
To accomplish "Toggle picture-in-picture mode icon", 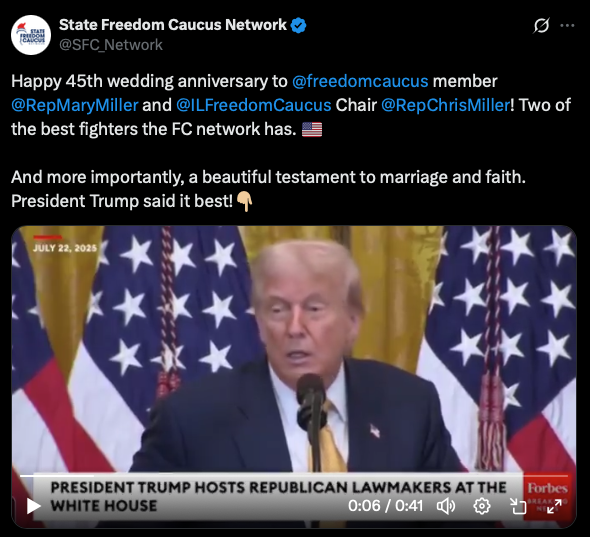I will click(x=518, y=506).
